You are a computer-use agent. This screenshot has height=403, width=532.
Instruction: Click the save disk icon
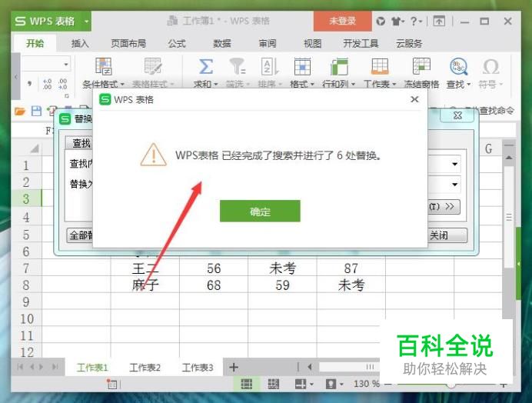(36, 111)
